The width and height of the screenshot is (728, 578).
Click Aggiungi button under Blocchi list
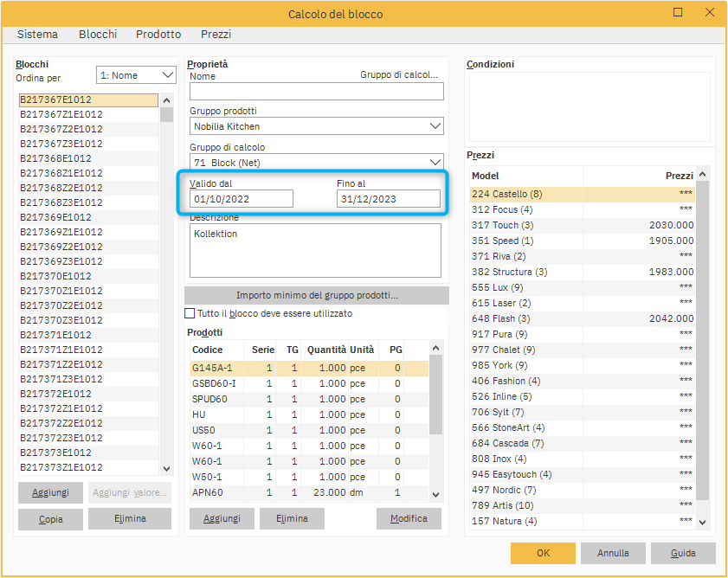coord(50,492)
